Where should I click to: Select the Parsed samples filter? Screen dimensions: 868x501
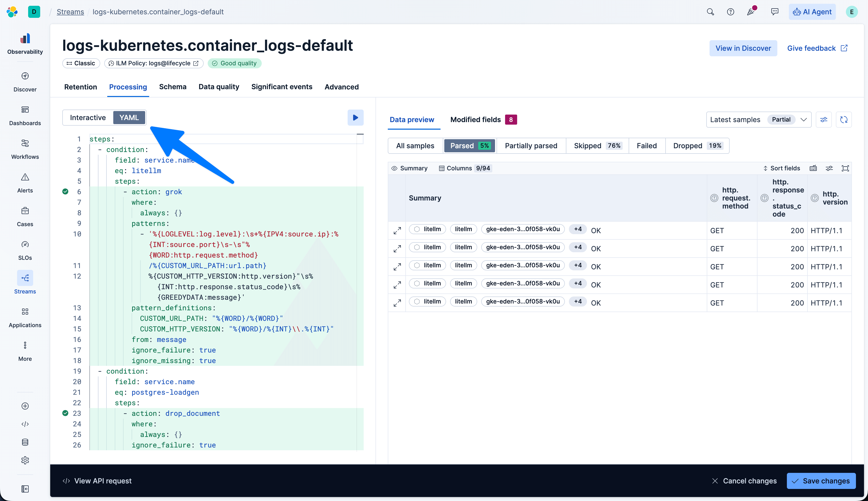coord(469,145)
